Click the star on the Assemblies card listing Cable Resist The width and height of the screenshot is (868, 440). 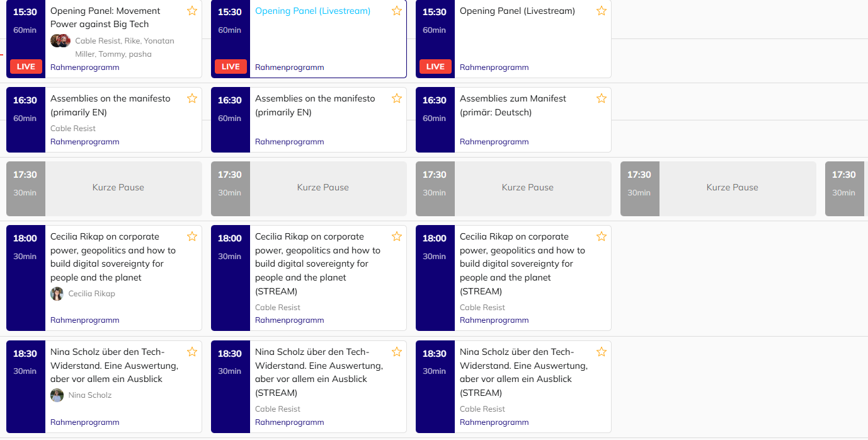[x=192, y=98]
